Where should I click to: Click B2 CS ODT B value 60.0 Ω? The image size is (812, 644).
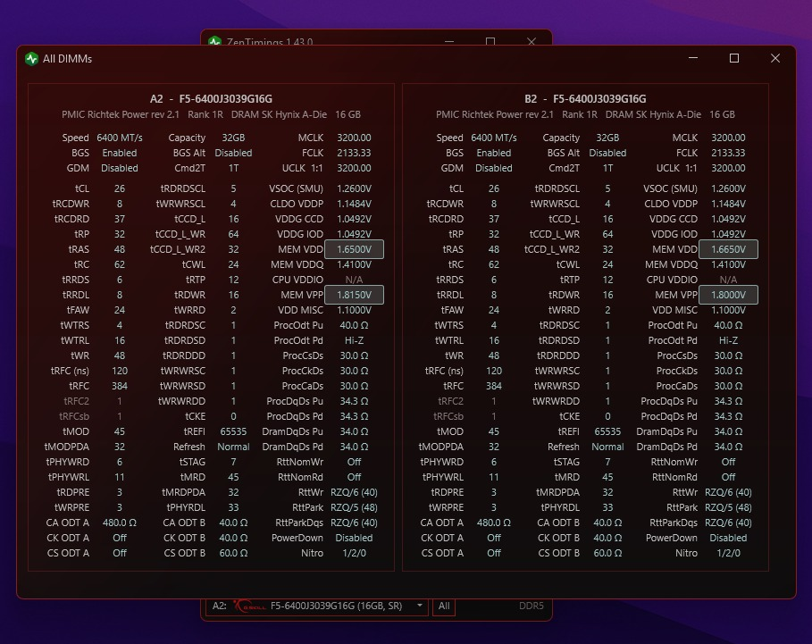pyautogui.click(x=607, y=553)
